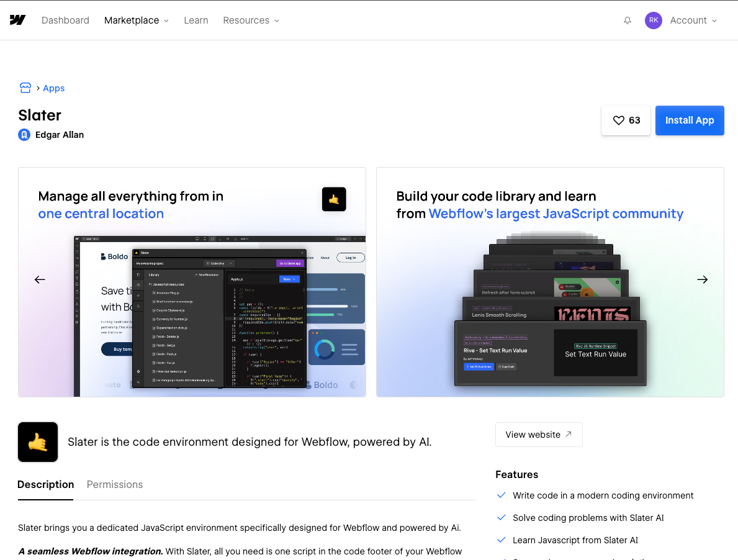Click 'Learn Javascript from Slater AI' feature
Screen dimensions: 738x560
pos(575,540)
